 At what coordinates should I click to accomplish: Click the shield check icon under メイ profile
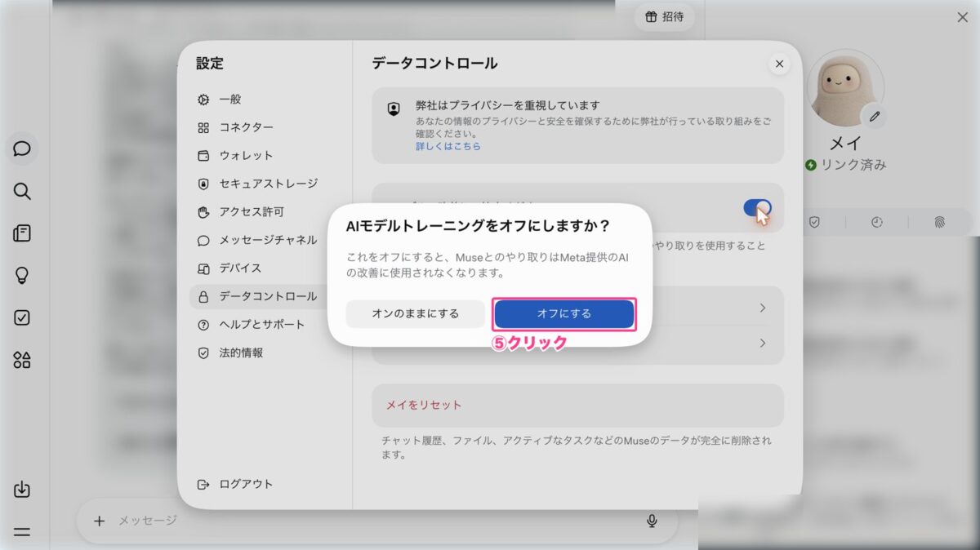click(814, 222)
